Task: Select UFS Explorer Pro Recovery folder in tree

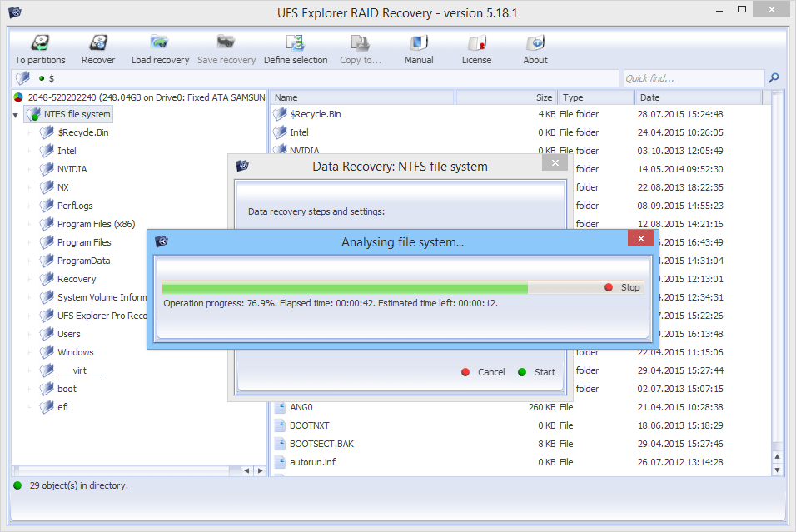Action: coord(102,316)
